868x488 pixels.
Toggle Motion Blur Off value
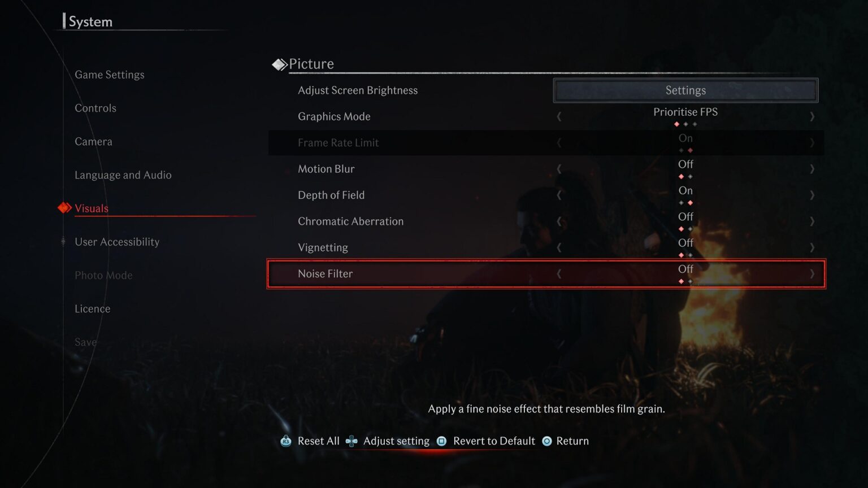[685, 164]
